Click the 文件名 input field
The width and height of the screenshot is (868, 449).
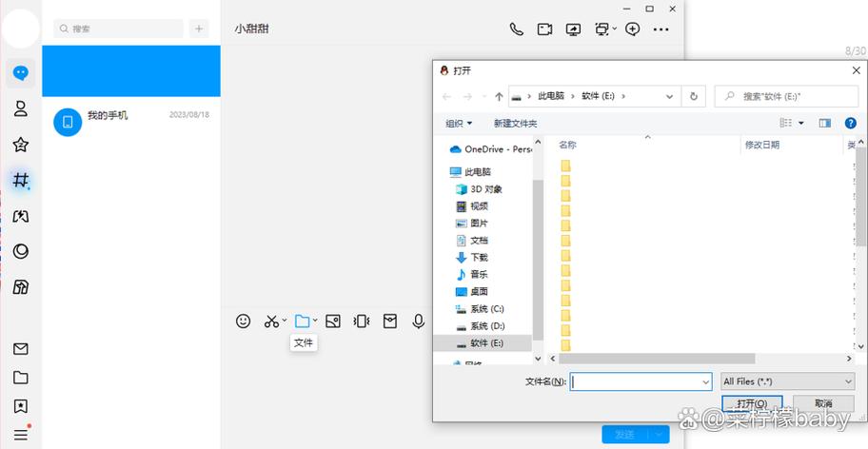641,381
